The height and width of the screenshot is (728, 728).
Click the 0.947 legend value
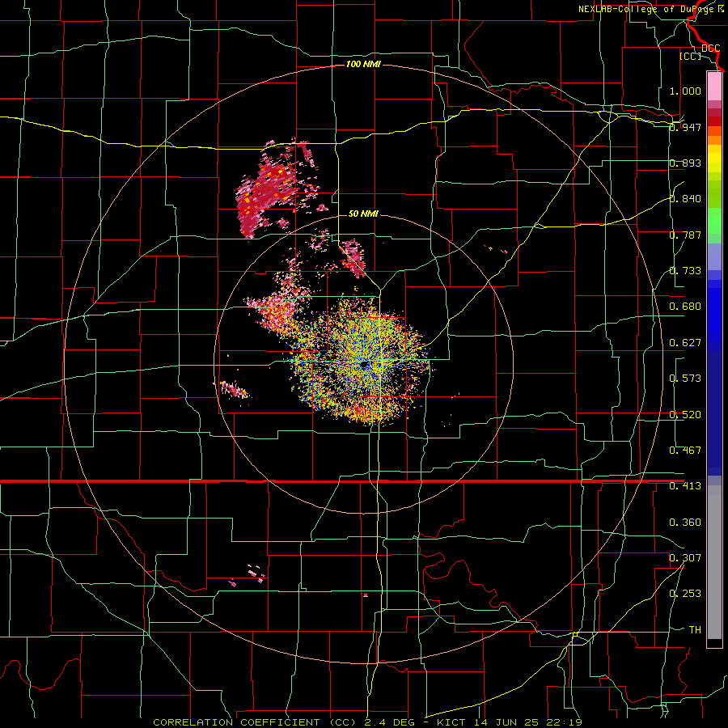(685, 127)
